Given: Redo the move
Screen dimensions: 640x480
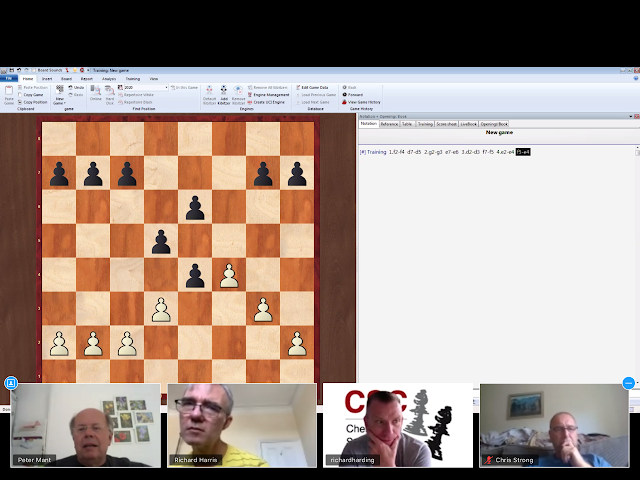Looking at the screenshot, I should tap(76, 95).
